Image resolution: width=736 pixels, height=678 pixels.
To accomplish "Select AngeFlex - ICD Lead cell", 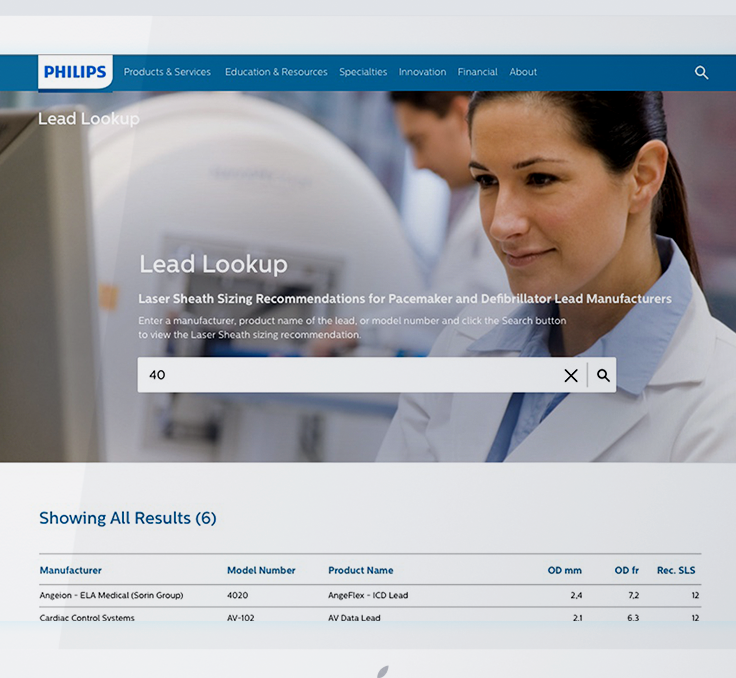I will click(x=368, y=595).
